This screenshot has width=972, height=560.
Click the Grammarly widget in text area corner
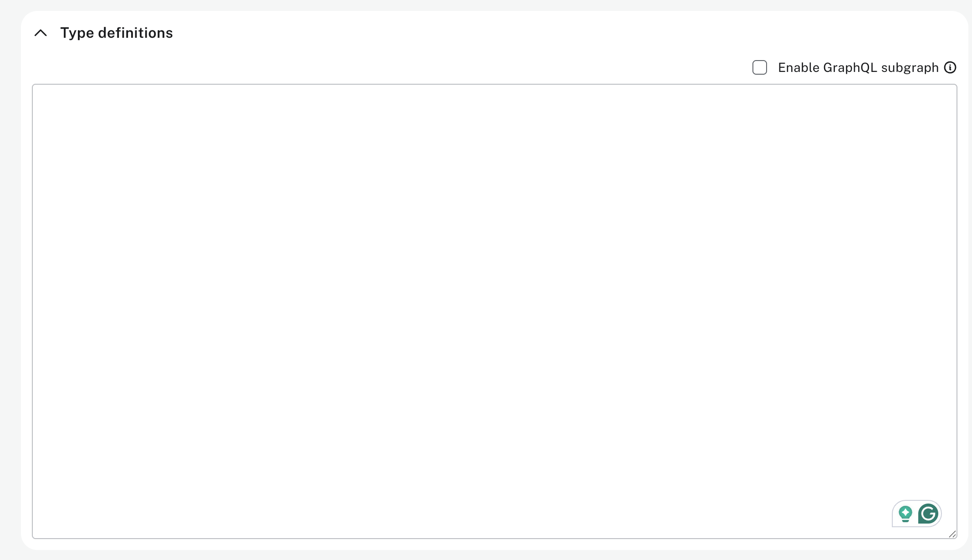click(x=916, y=514)
